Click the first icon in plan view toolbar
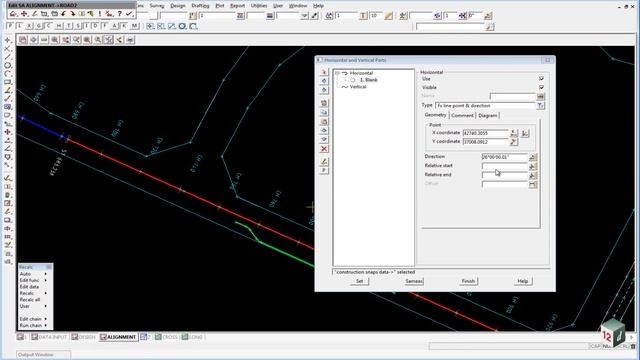Viewport: 640px width, 360px height. [x=23, y=40]
